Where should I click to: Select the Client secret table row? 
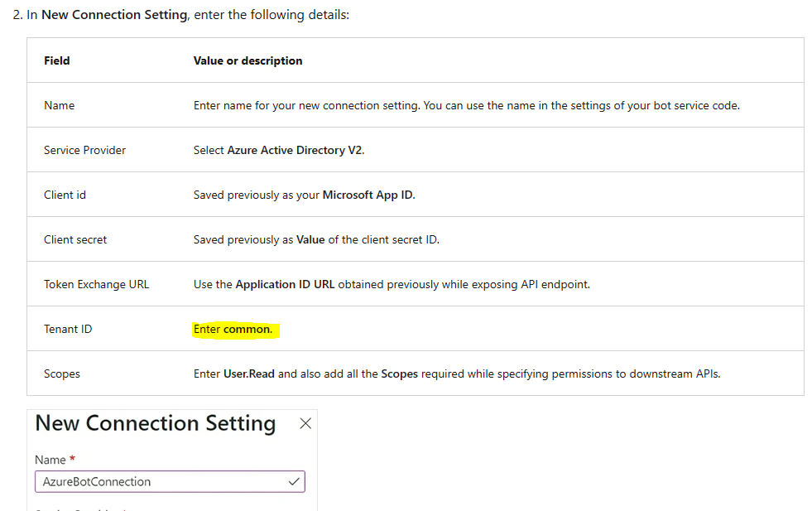point(414,239)
